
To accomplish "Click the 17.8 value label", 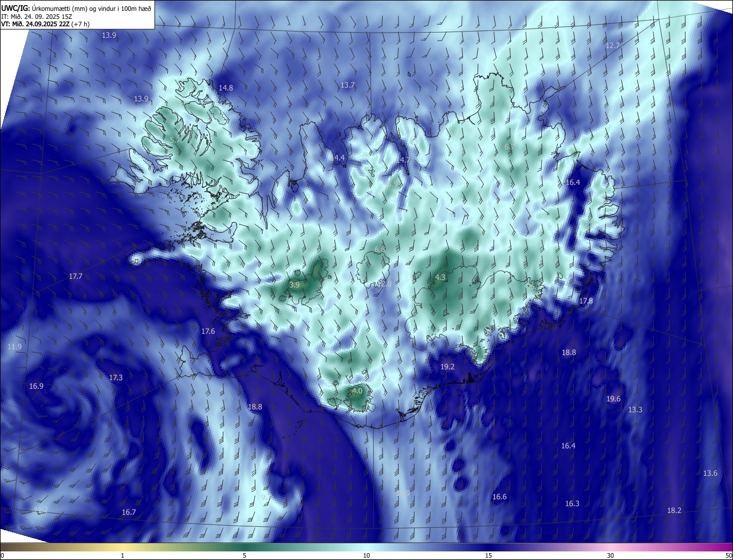I will pos(586,301).
